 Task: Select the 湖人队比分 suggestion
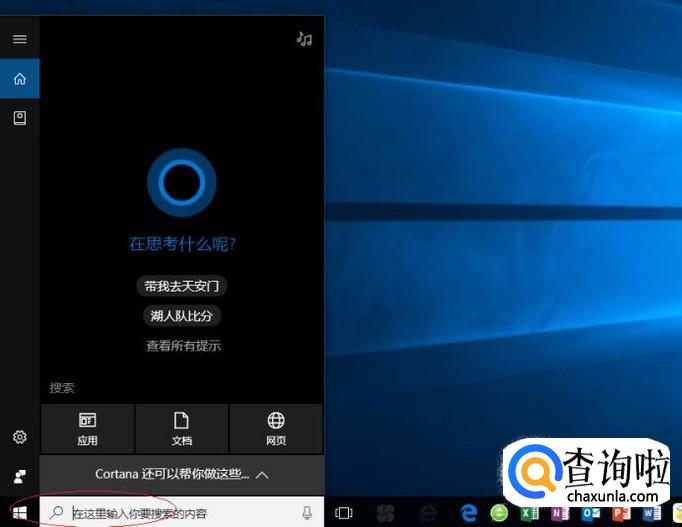point(182,316)
